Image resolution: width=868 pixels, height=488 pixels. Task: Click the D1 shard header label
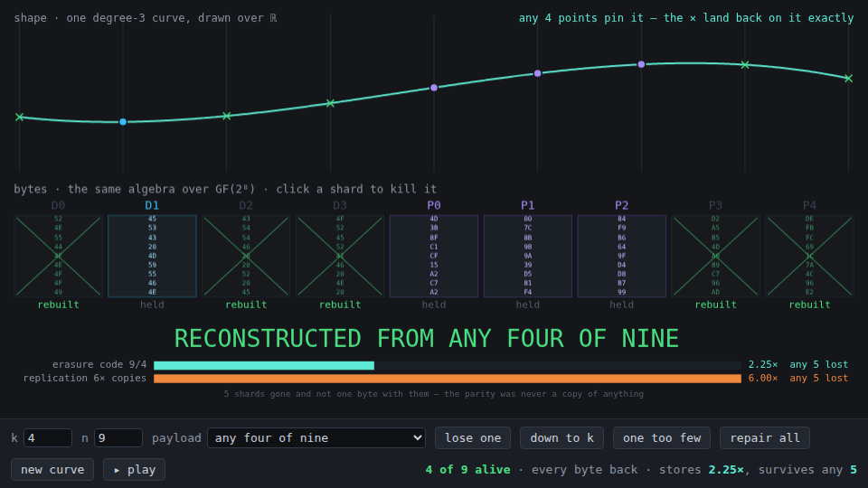point(152,205)
